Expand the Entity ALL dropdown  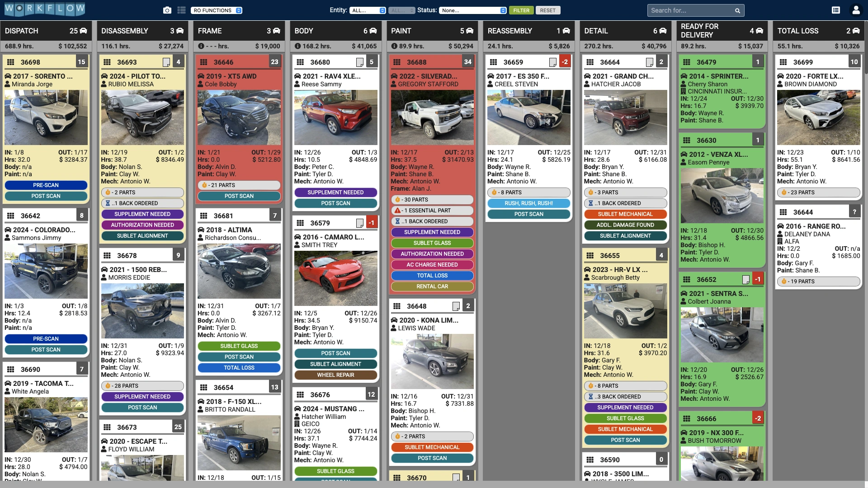368,10
